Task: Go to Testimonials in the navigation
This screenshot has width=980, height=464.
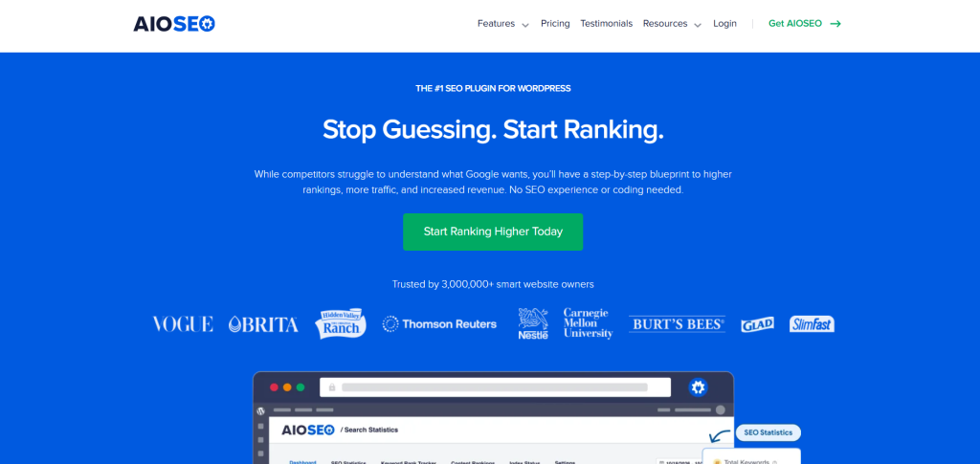Action: 606,24
